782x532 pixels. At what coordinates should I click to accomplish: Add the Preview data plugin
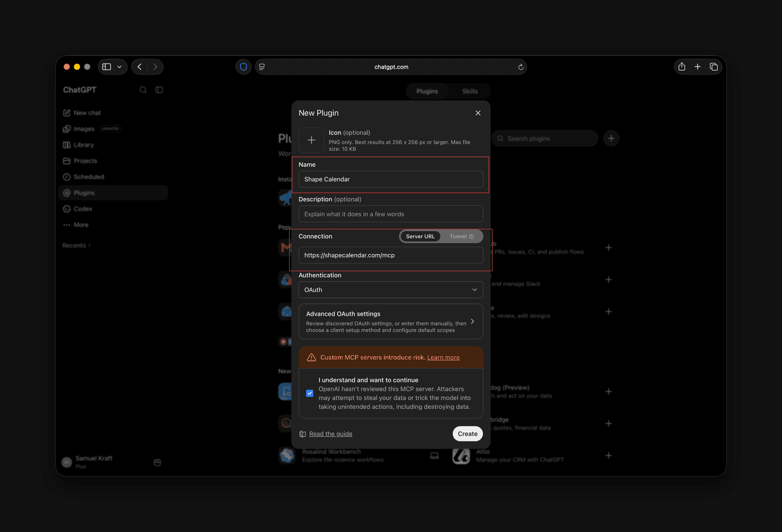[608, 392]
